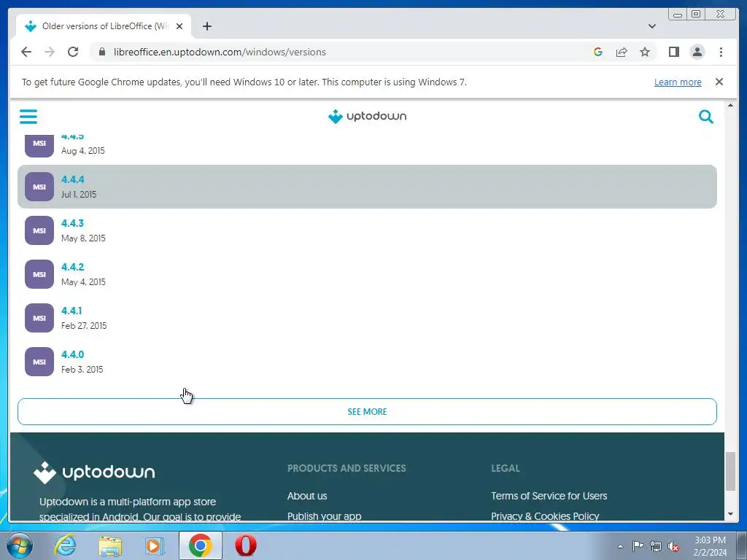
Task: Share this page via the share icon
Action: pyautogui.click(x=622, y=52)
